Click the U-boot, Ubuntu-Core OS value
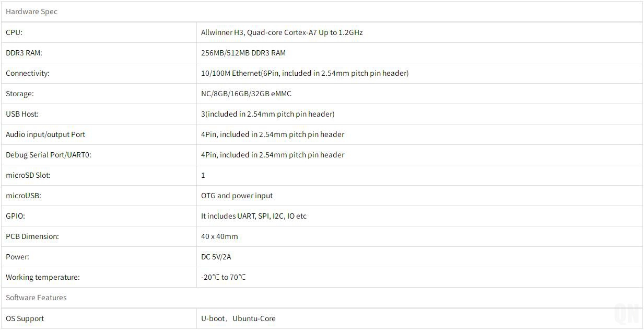This screenshot has height=330, width=644. click(238, 318)
